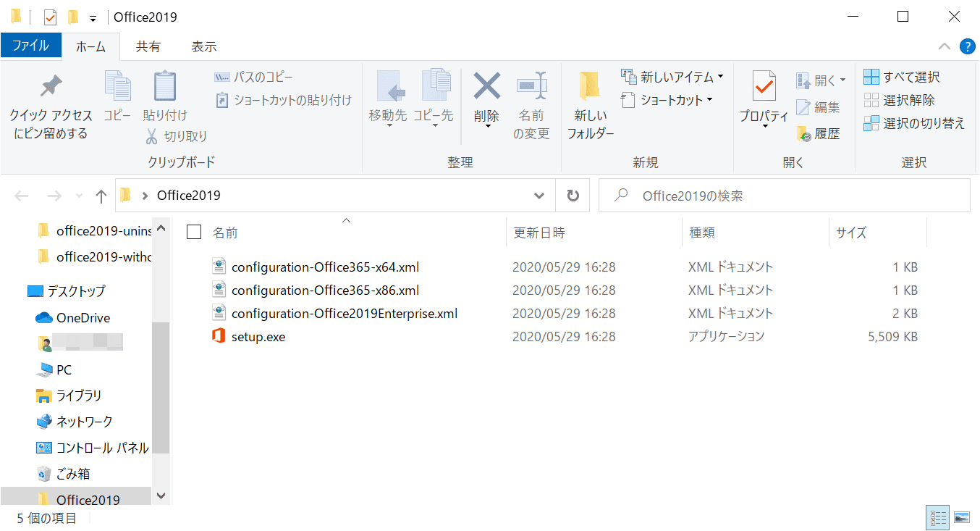Screen dimensions: 980x531
Task: Click the Refresh button in address bar
Action: pos(573,196)
